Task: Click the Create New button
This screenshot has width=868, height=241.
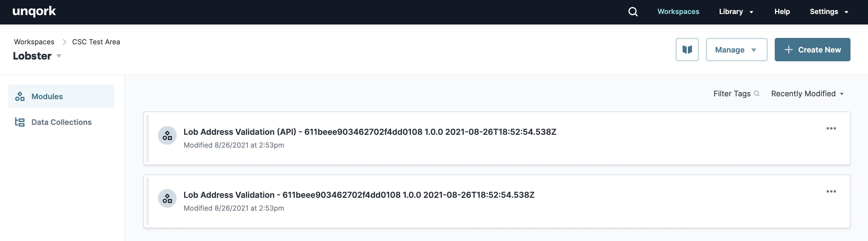Action: [812, 50]
